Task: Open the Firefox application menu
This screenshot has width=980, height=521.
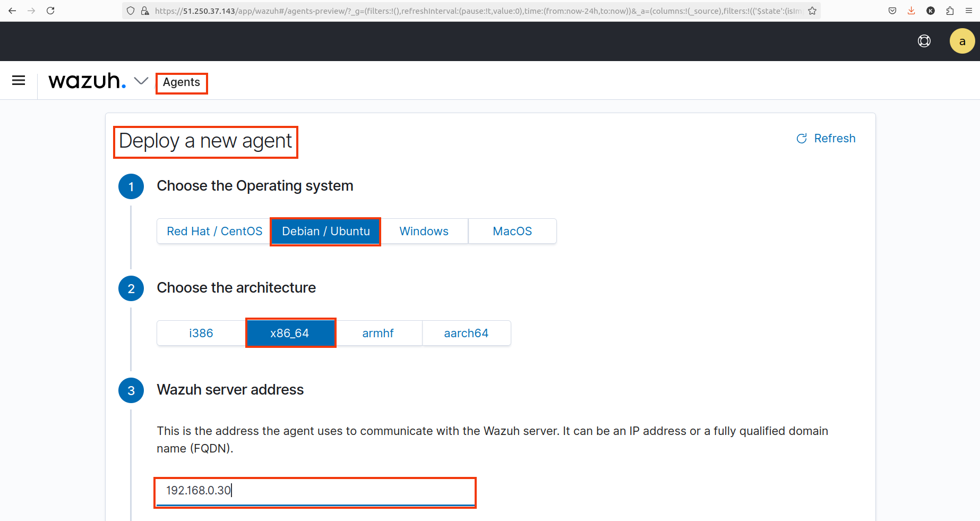Action: (x=969, y=11)
